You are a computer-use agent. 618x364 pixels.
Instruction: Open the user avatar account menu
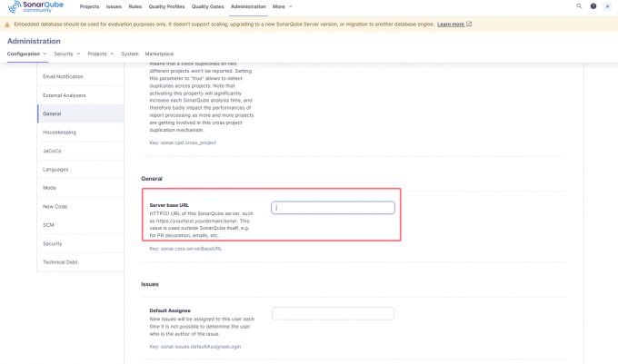point(607,6)
